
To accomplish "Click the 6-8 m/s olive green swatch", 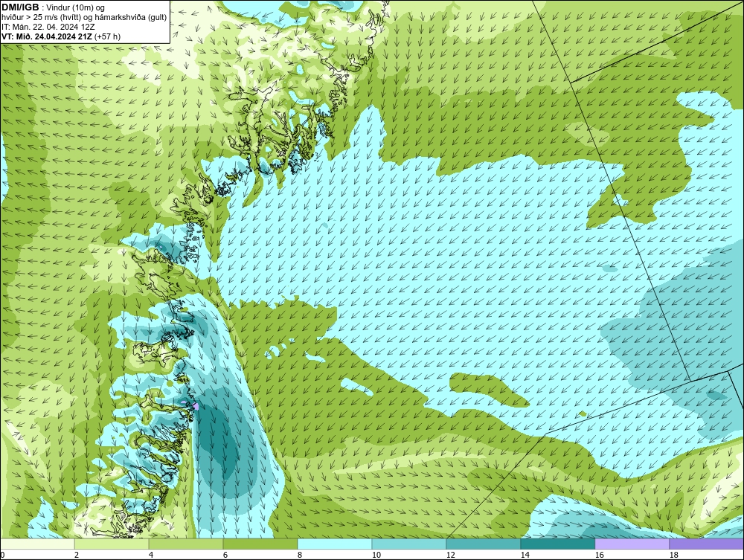I will click(x=260, y=544).
